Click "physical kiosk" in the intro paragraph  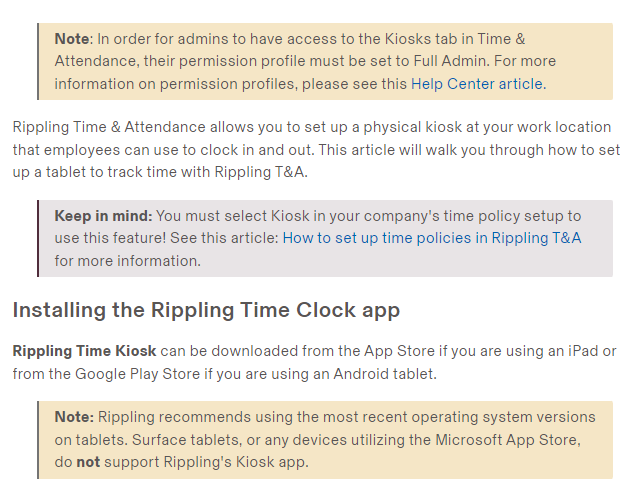tap(388, 128)
